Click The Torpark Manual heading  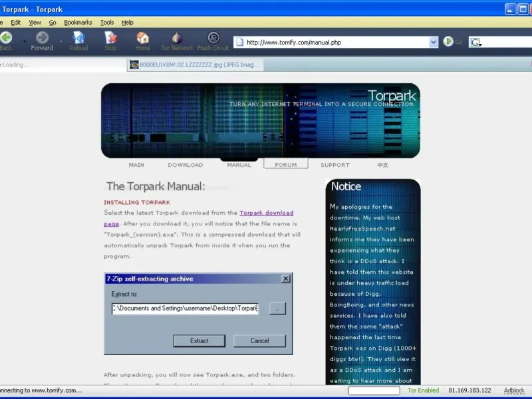pos(156,186)
